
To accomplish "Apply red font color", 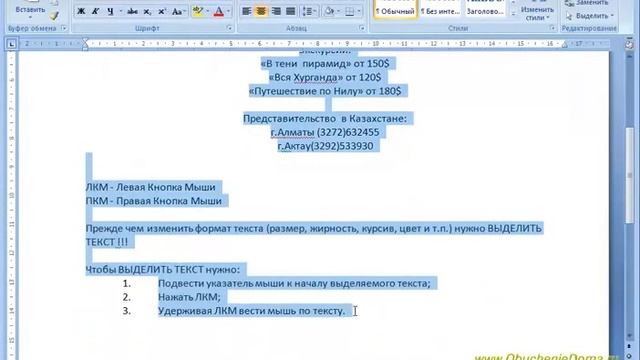I will (x=219, y=11).
